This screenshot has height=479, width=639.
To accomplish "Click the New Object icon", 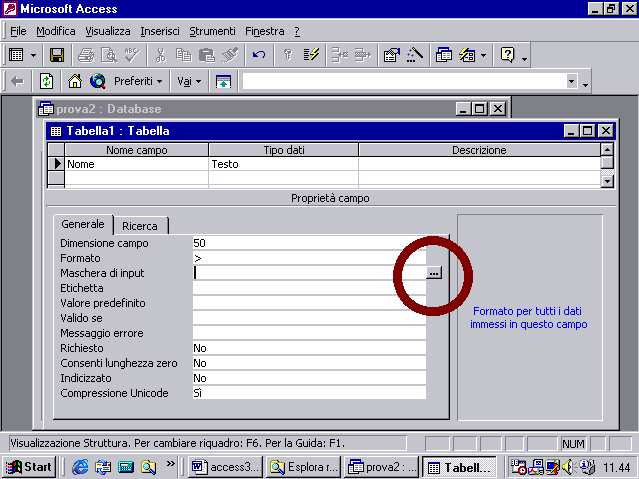I will click(467, 55).
